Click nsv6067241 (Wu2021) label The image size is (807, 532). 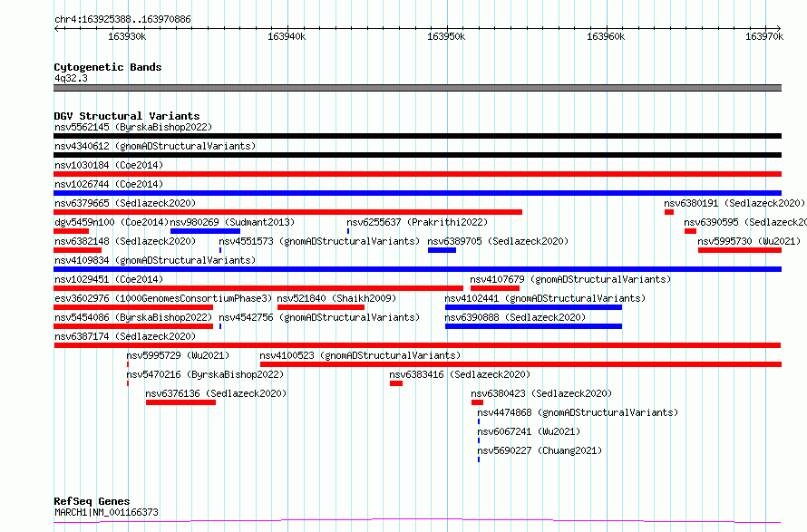pyautogui.click(x=529, y=431)
